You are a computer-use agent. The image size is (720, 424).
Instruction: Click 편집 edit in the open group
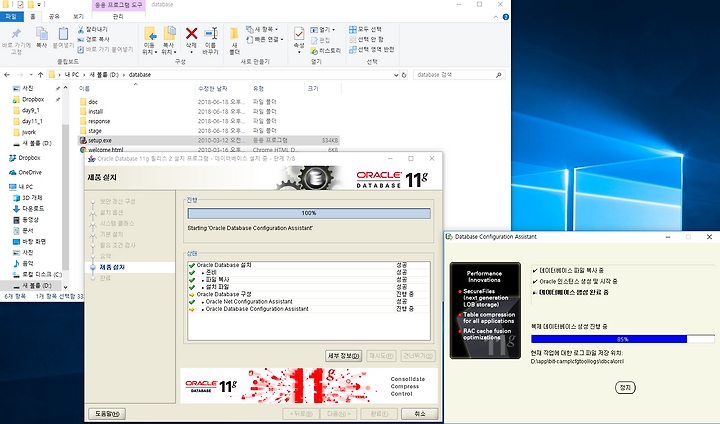[320, 40]
